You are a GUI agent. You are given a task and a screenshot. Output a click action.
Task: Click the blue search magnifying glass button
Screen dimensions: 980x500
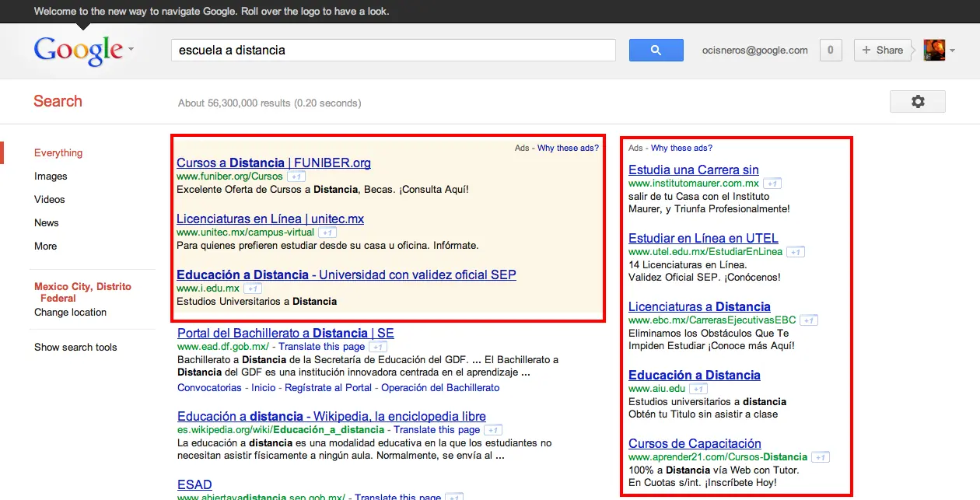click(656, 50)
